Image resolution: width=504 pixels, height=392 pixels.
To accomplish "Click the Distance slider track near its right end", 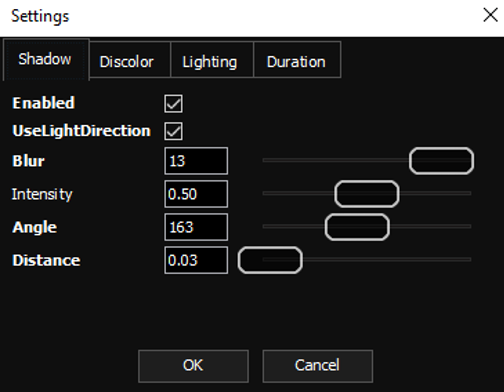I will (460, 259).
